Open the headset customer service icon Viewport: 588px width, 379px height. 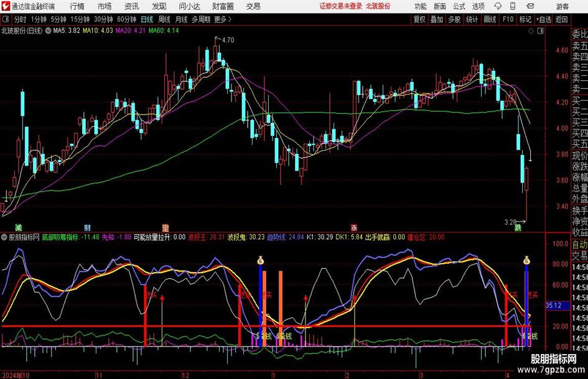pos(498,6)
